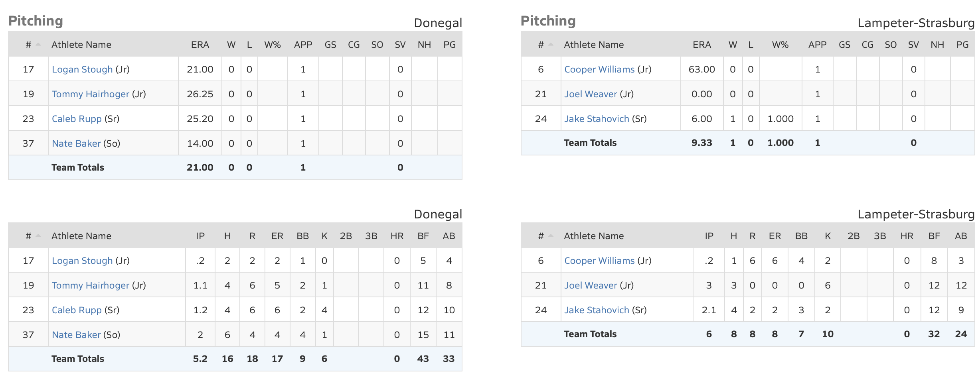The image size is (980, 385).
Task: Sort Donegal table by APP column header
Action: click(303, 45)
